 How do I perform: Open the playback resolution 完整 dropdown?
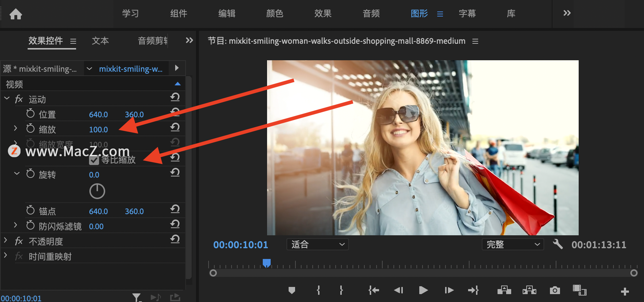point(513,244)
